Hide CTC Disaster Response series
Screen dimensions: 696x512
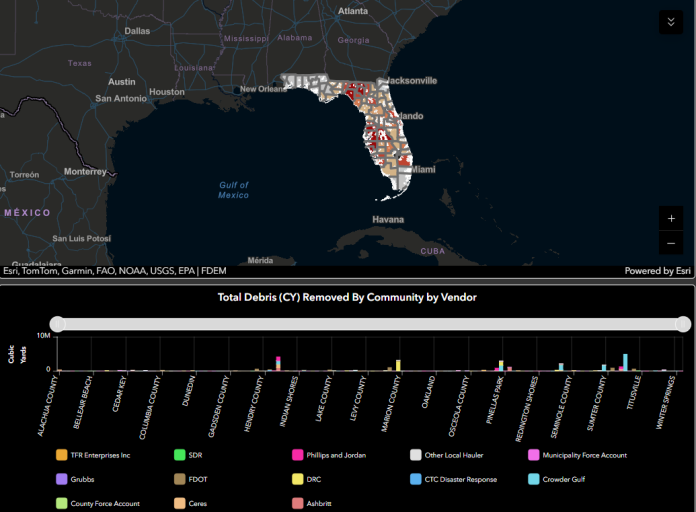(416, 479)
